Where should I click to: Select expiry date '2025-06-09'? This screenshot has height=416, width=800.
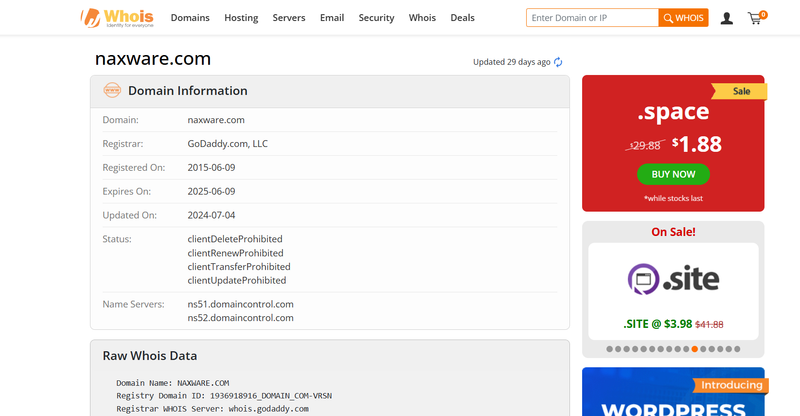pos(211,191)
